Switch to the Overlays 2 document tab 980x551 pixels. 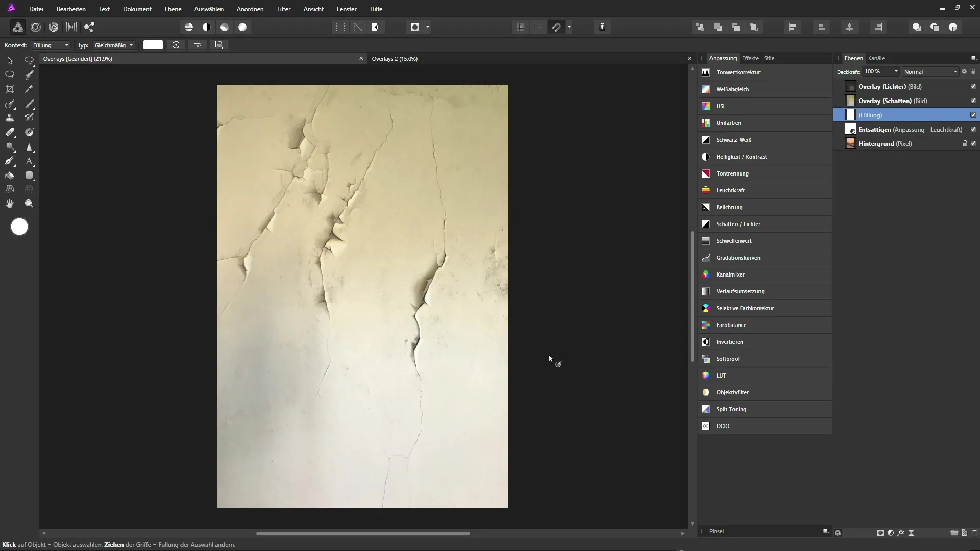395,59
